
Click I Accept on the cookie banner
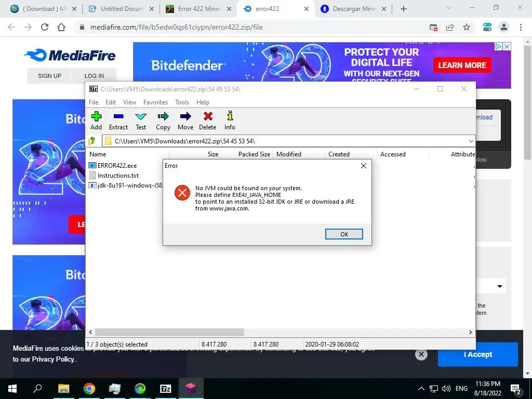pos(478,354)
